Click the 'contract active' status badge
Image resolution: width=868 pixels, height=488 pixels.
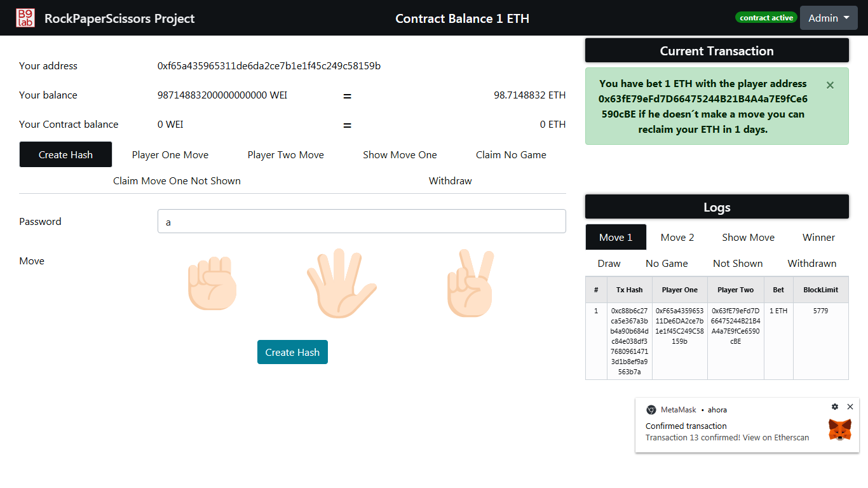[766, 17]
